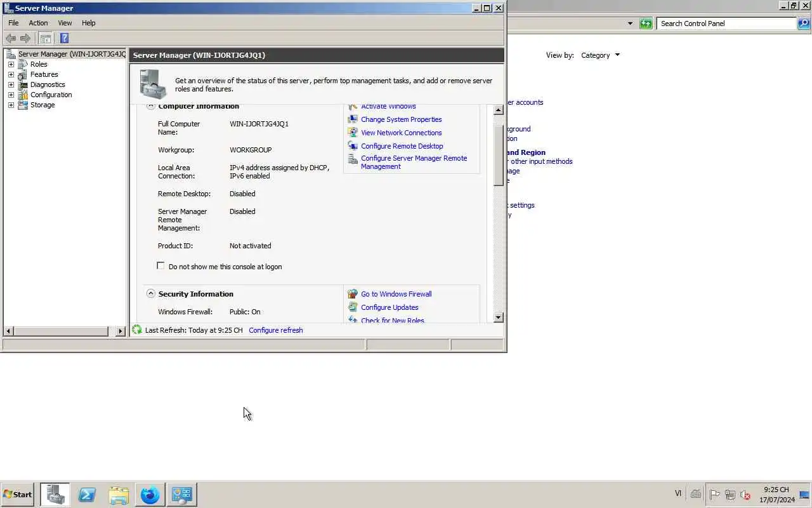Click the Configuration node icon in tree
Screen dimensions: 812x508
coord(23,95)
